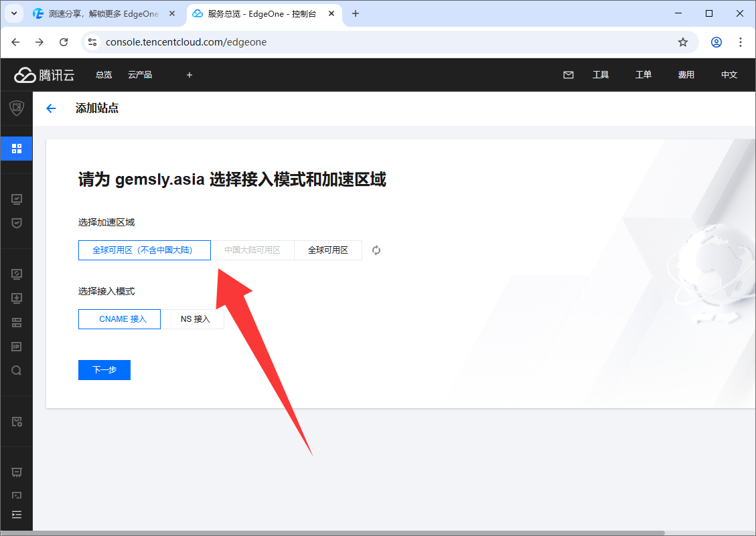Select 全球可用区 acceleration region
The image size is (756, 536).
pyautogui.click(x=328, y=250)
